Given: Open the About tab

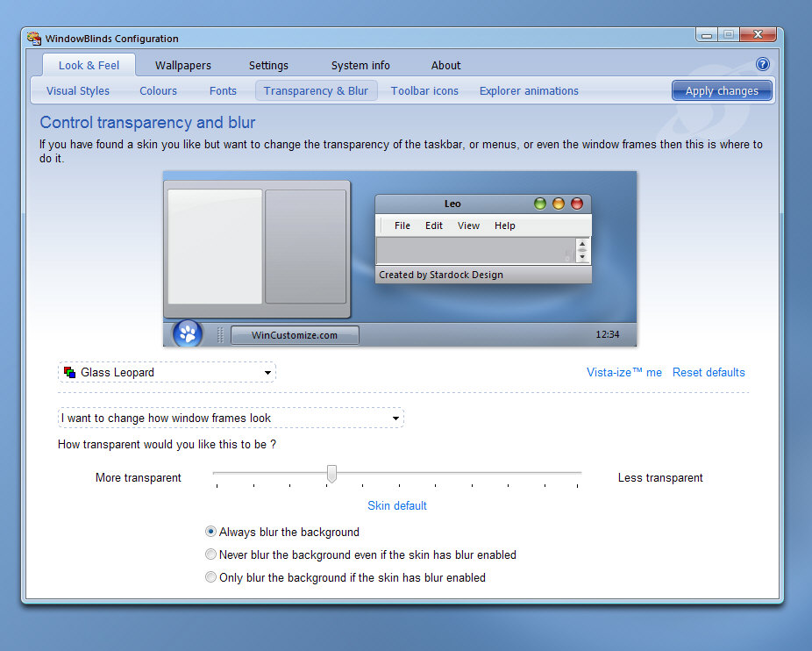Looking at the screenshot, I should point(445,65).
